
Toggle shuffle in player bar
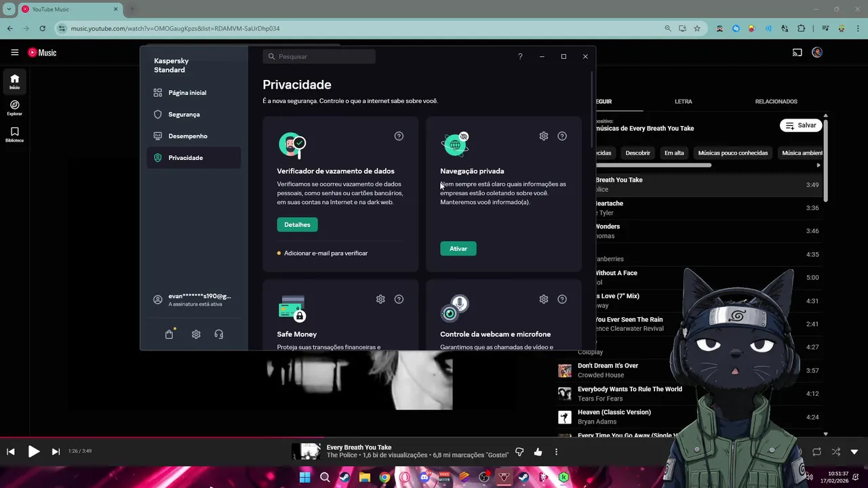click(835, 451)
